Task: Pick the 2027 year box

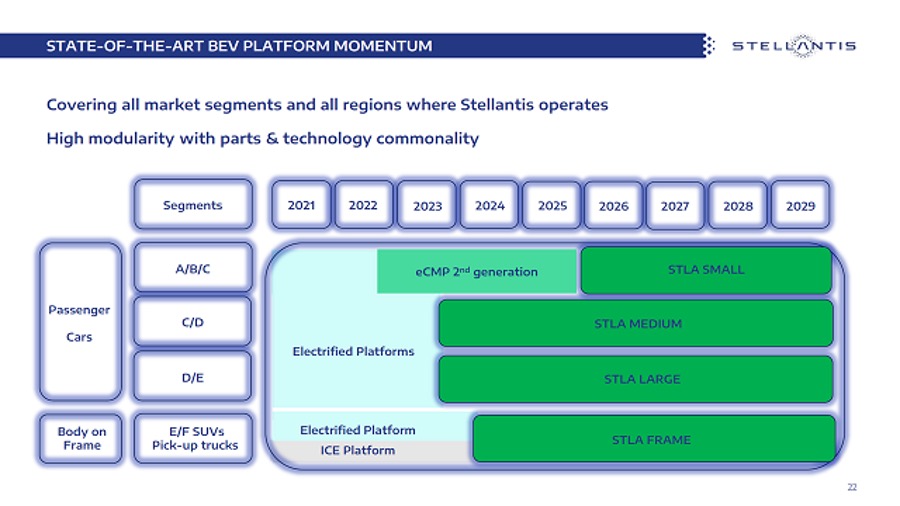Action: [675, 206]
